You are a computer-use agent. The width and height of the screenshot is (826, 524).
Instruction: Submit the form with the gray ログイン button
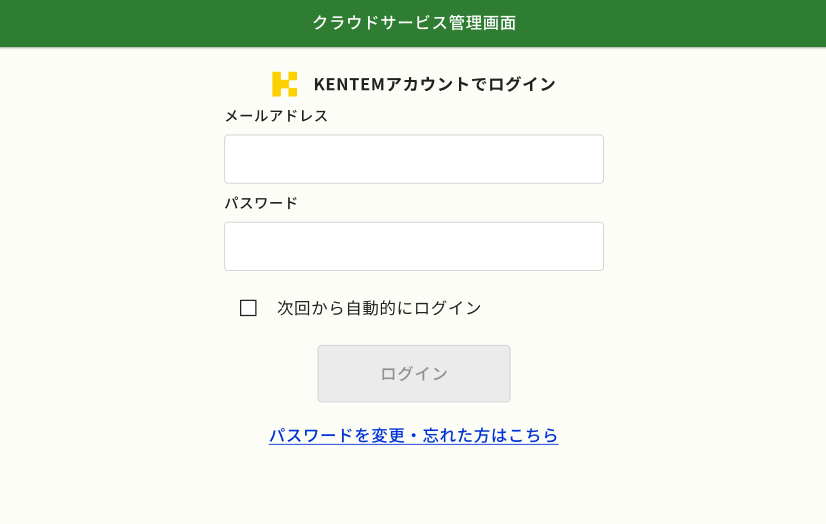click(413, 374)
